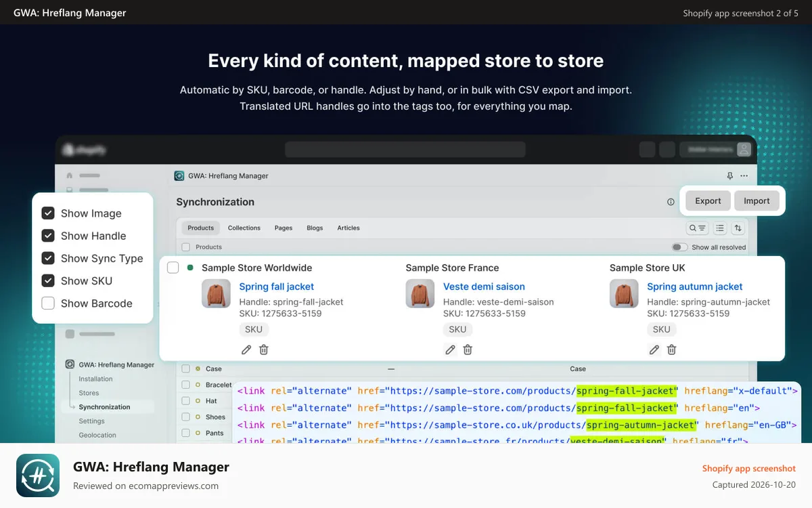Select Synchronization in the sidebar
Viewport: 812px width, 508px height.
(104, 407)
